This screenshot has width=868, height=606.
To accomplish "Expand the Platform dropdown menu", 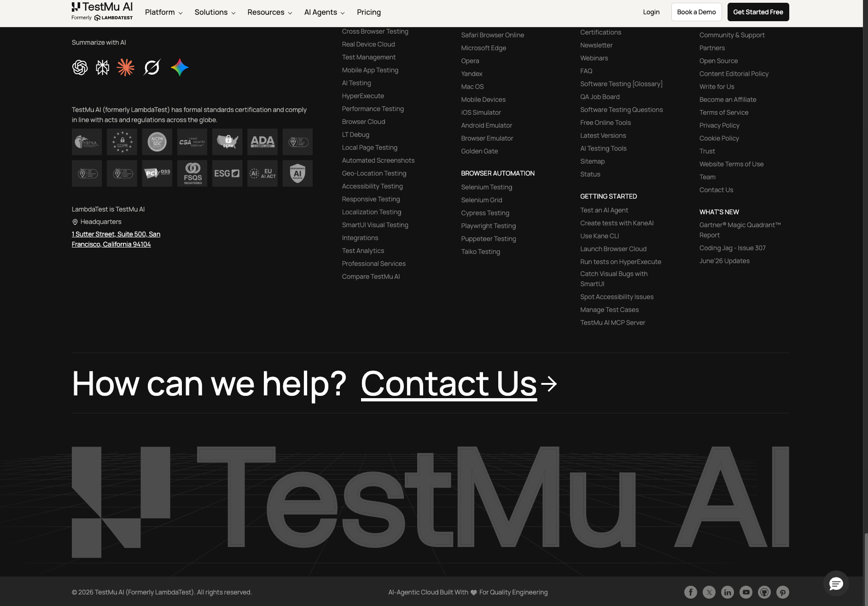I will 164,12.
